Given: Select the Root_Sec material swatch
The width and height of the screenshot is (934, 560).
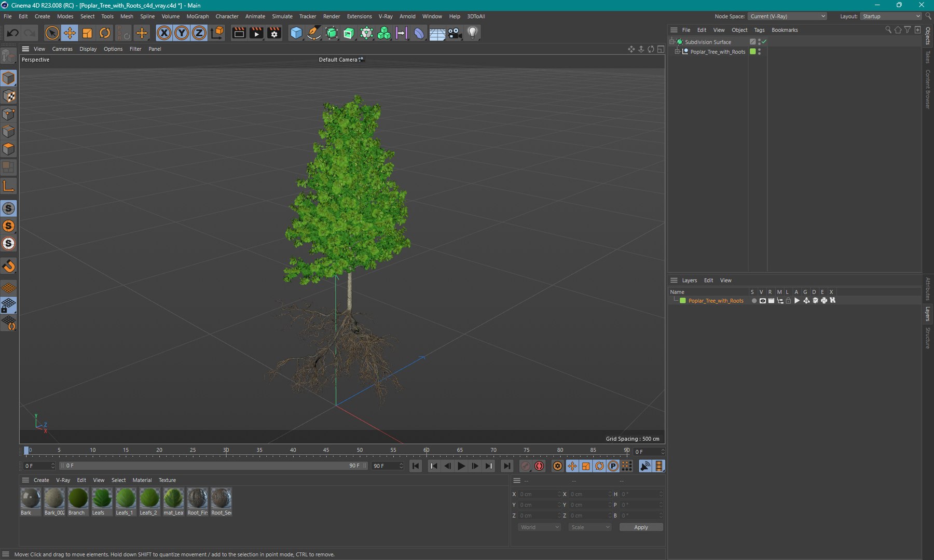Looking at the screenshot, I should click(221, 502).
